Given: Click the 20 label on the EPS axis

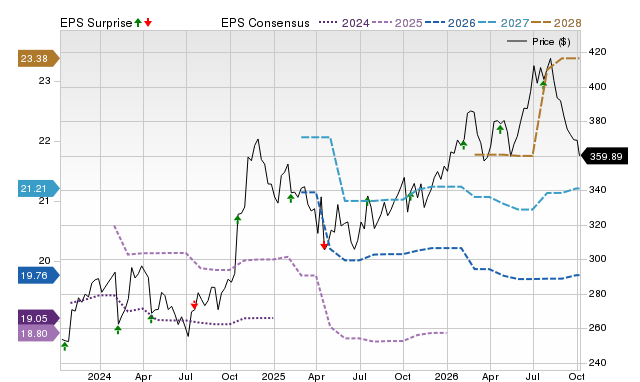Looking at the screenshot, I should point(44,261).
